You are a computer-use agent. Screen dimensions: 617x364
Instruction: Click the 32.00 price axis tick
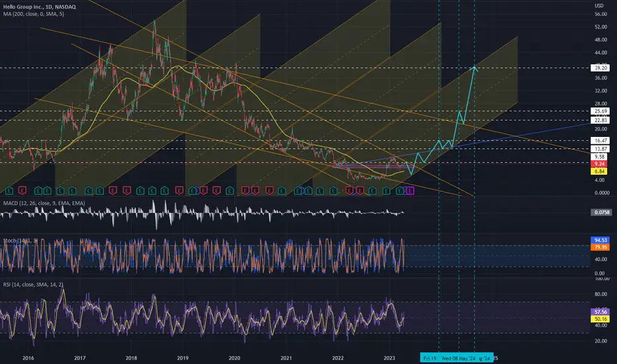pos(600,91)
